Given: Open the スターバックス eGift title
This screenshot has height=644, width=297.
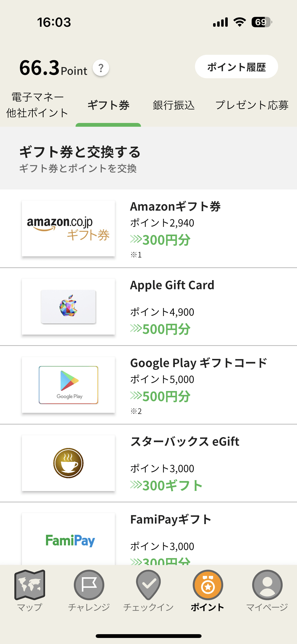Looking at the screenshot, I should pos(185,441).
